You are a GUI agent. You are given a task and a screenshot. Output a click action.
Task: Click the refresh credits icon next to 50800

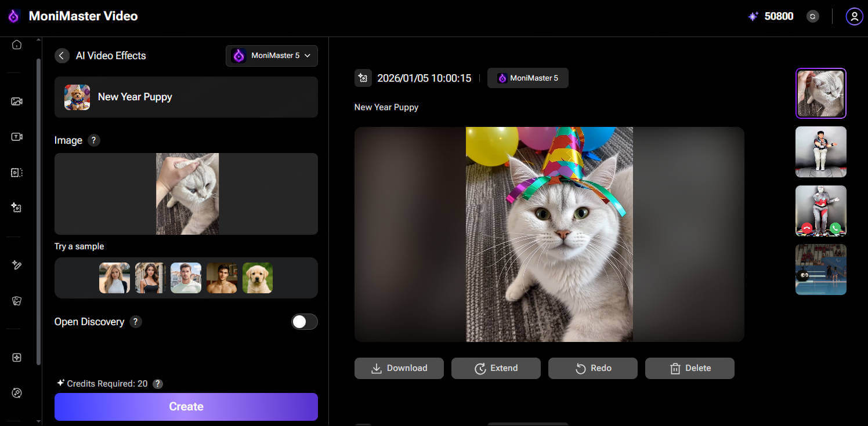click(x=812, y=17)
